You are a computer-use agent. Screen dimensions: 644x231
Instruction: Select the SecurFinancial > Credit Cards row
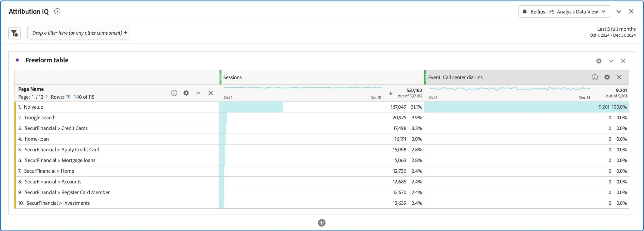click(x=117, y=128)
